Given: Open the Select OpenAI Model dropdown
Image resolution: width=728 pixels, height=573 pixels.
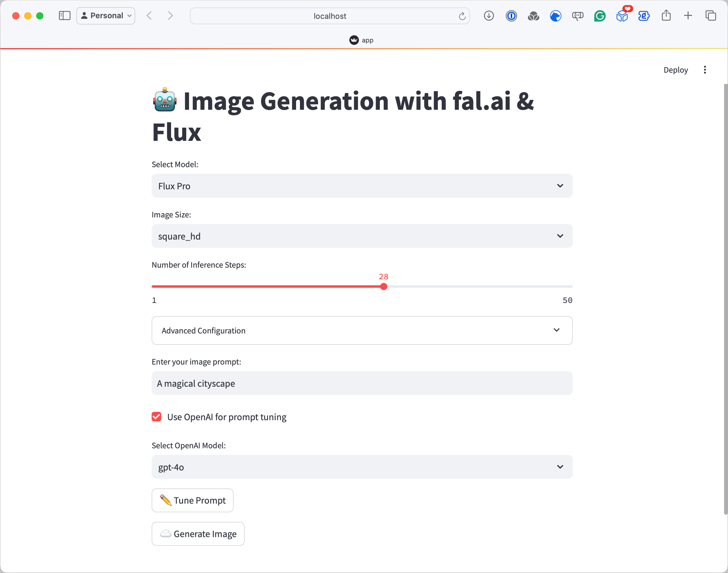Looking at the screenshot, I should point(362,467).
